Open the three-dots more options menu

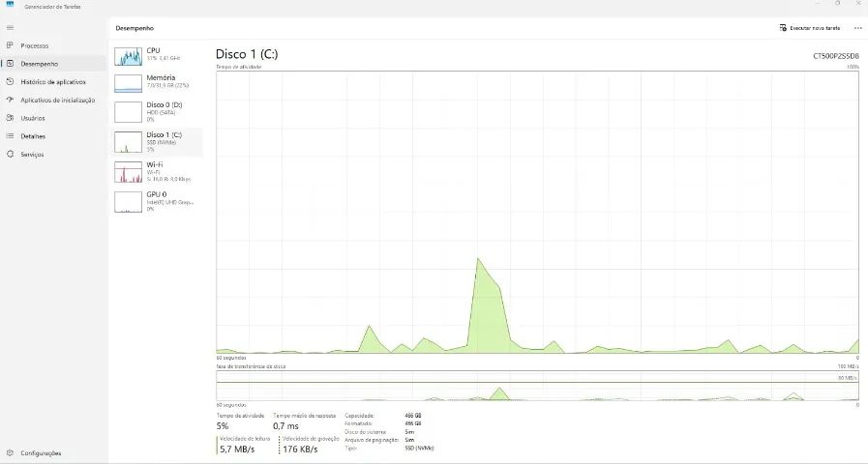tap(857, 28)
